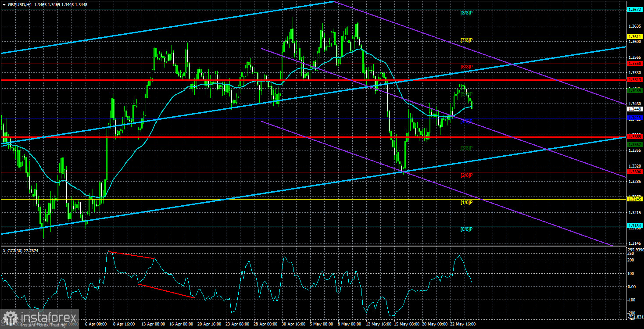Click the 1.3672 price tag
Viewport: 644px width, 329px height.
(635, 9)
